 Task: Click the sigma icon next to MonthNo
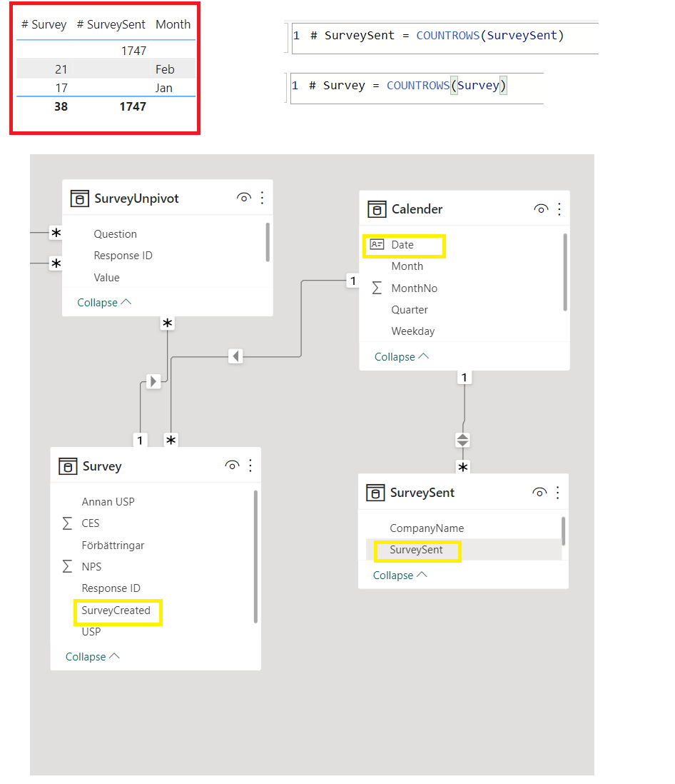pos(377,288)
